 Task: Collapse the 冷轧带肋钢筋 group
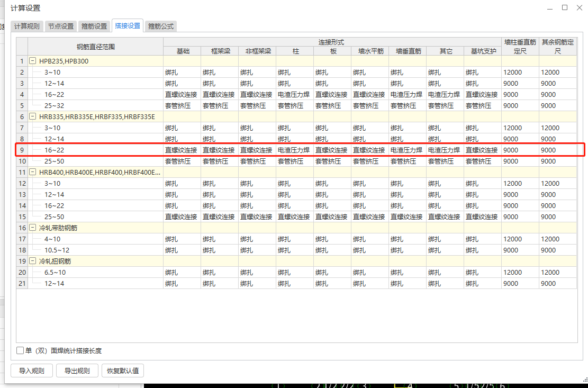[33, 228]
